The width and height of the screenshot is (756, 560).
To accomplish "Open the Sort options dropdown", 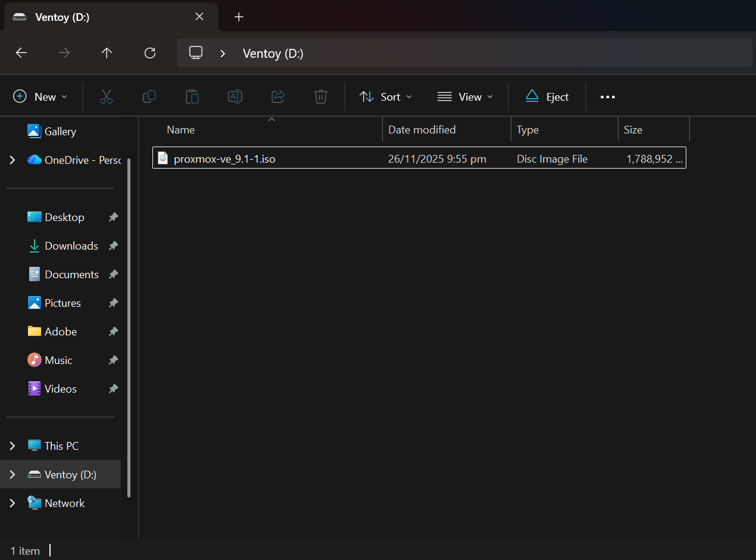I will [386, 97].
